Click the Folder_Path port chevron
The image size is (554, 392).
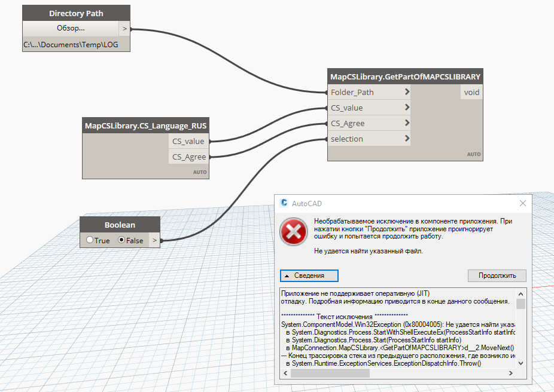(x=407, y=92)
